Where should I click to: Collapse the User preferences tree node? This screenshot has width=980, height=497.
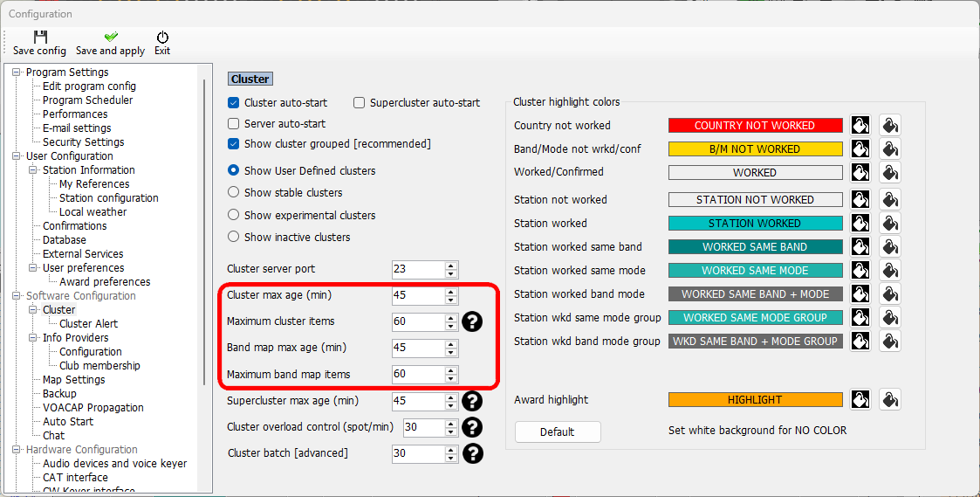(33, 267)
